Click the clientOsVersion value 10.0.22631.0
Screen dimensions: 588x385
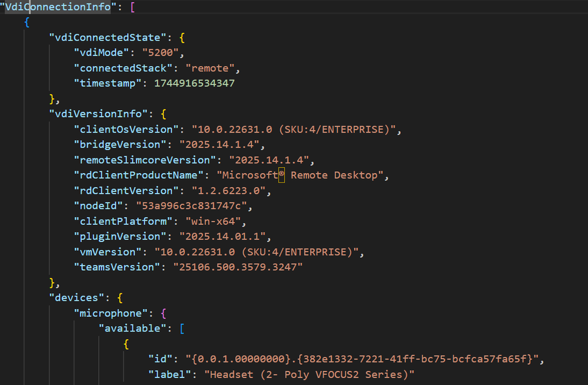pyautogui.click(x=294, y=130)
